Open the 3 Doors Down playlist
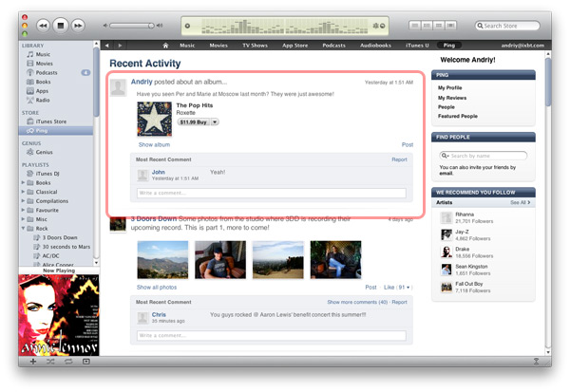 coord(60,237)
